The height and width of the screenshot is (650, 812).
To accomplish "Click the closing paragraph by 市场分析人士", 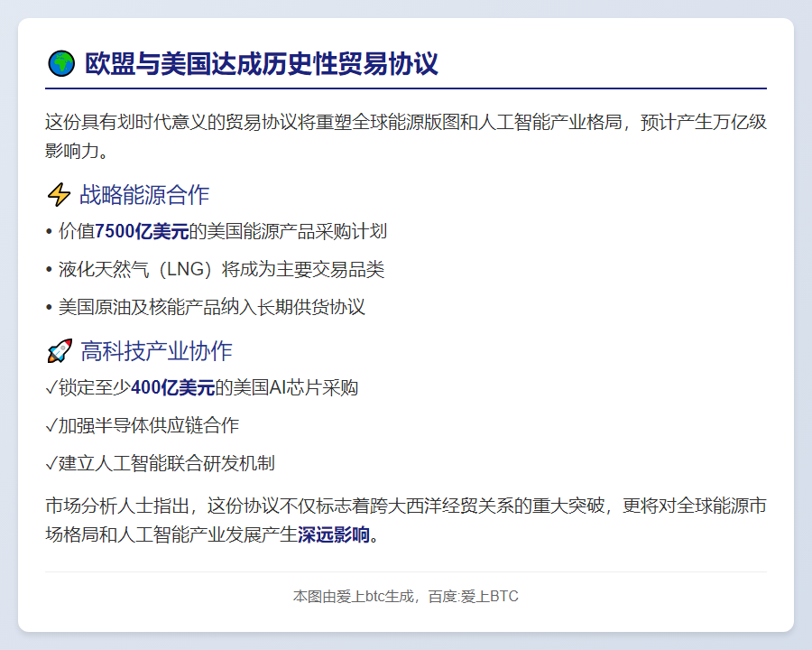I will point(406,520).
